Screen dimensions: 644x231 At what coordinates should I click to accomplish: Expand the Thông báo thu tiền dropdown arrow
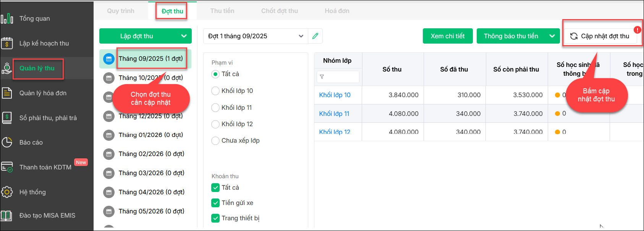(x=552, y=36)
